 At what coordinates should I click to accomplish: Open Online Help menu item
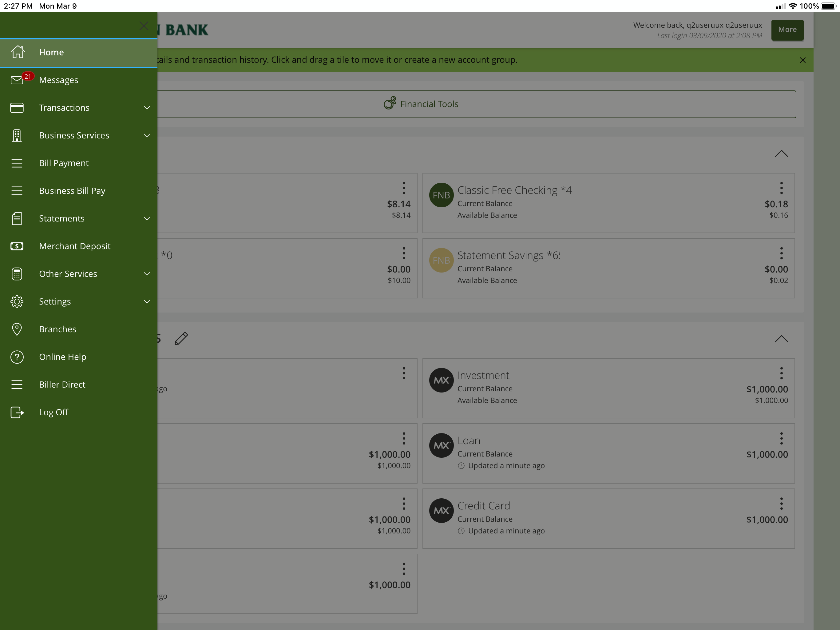coord(79,357)
